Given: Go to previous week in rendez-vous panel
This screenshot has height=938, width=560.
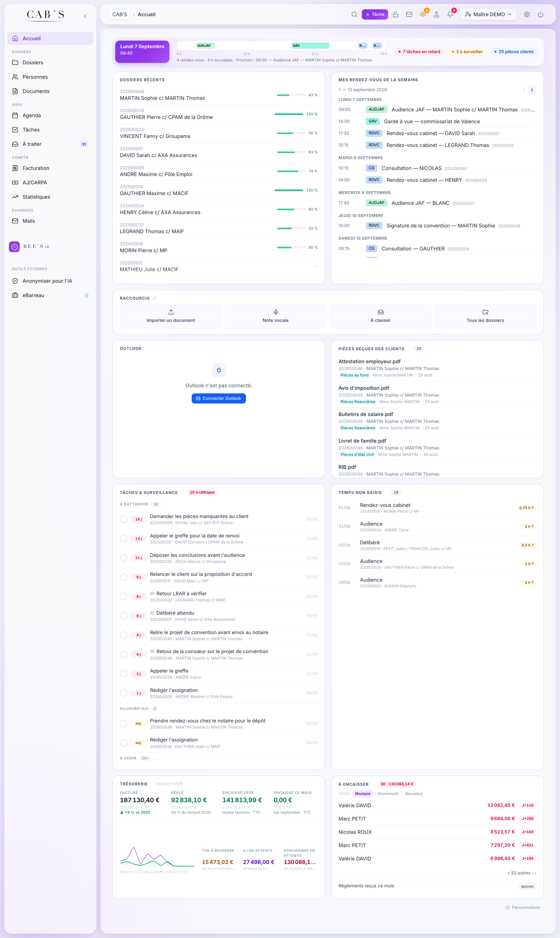Looking at the screenshot, I should coord(524,90).
